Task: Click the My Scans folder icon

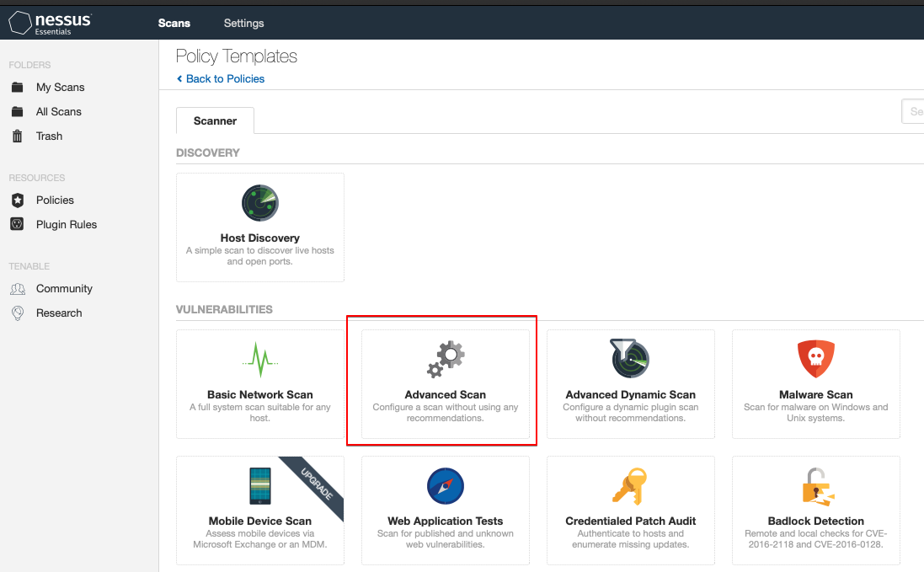Action: (18, 87)
